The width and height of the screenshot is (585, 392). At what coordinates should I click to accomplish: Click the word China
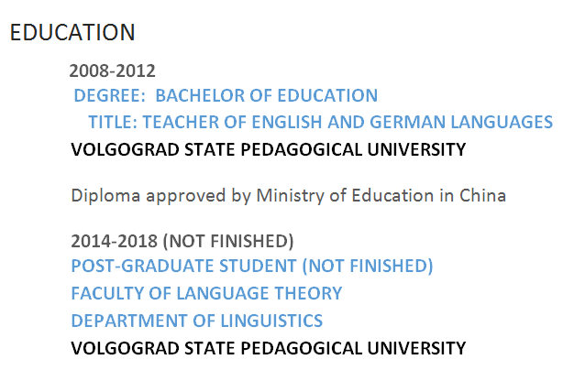[x=485, y=195]
